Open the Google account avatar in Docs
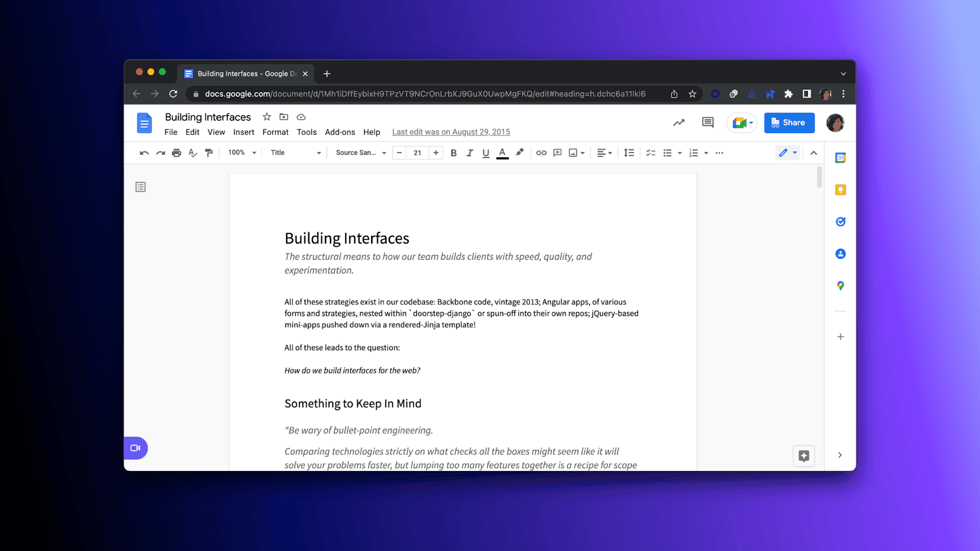980x551 pixels. (835, 122)
